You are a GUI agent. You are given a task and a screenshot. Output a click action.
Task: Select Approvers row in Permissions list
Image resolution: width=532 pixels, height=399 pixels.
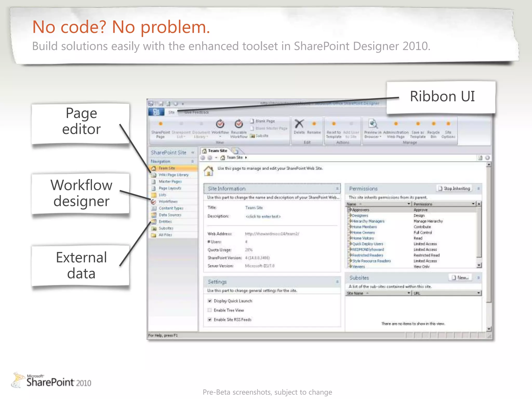click(x=412, y=210)
